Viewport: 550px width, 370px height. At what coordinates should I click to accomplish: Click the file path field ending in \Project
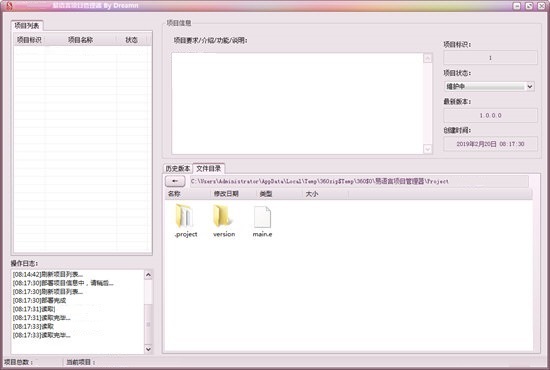click(x=358, y=181)
